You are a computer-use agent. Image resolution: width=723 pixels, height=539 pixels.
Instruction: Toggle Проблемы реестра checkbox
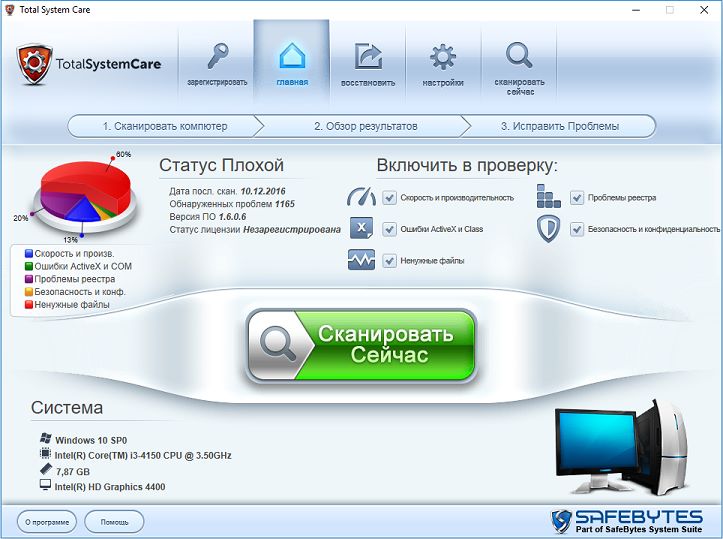576,198
